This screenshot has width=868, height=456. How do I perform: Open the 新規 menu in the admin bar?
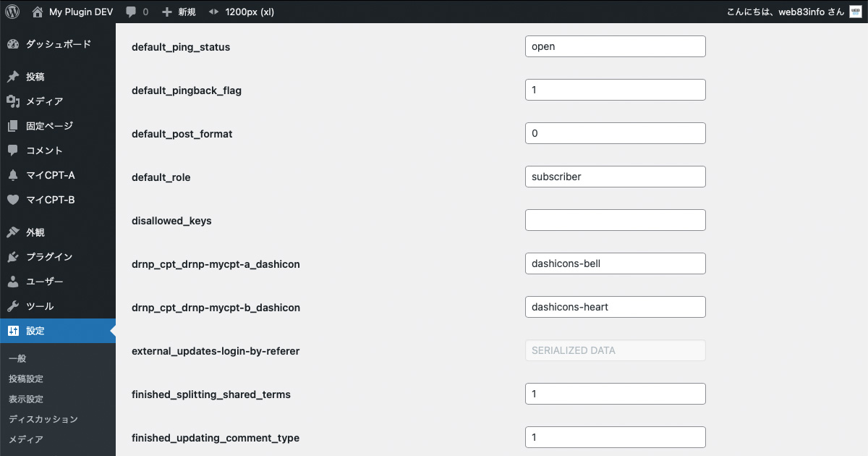click(179, 12)
